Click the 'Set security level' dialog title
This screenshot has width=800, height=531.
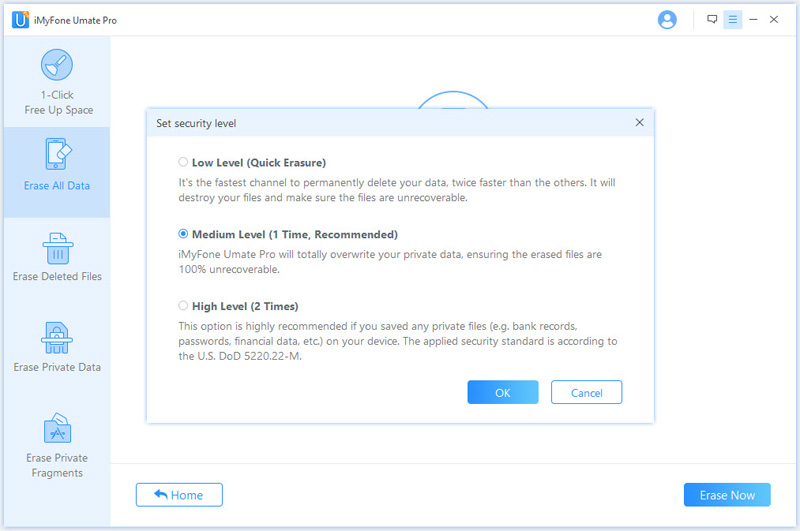tap(196, 123)
